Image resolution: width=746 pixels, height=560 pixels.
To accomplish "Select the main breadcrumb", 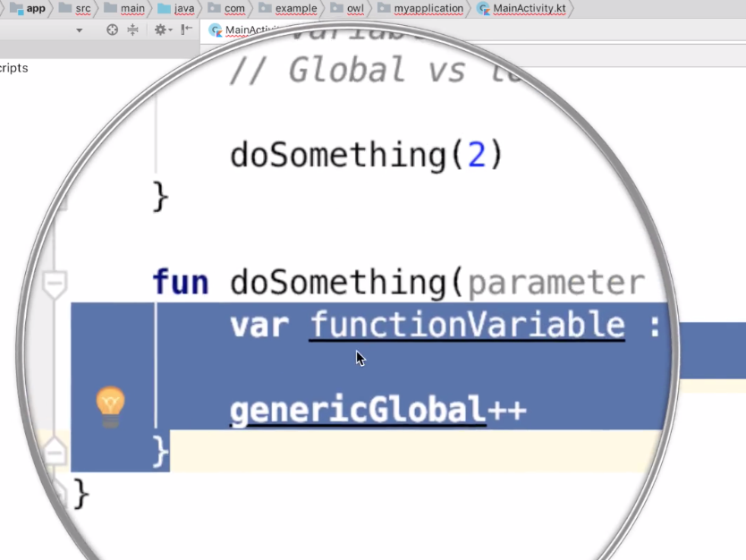I will [125, 8].
